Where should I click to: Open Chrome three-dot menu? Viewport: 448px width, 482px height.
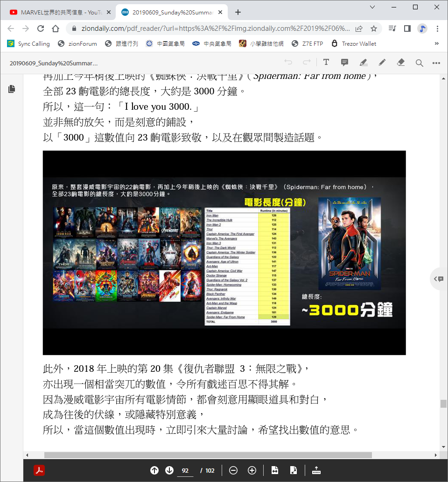coord(437,28)
